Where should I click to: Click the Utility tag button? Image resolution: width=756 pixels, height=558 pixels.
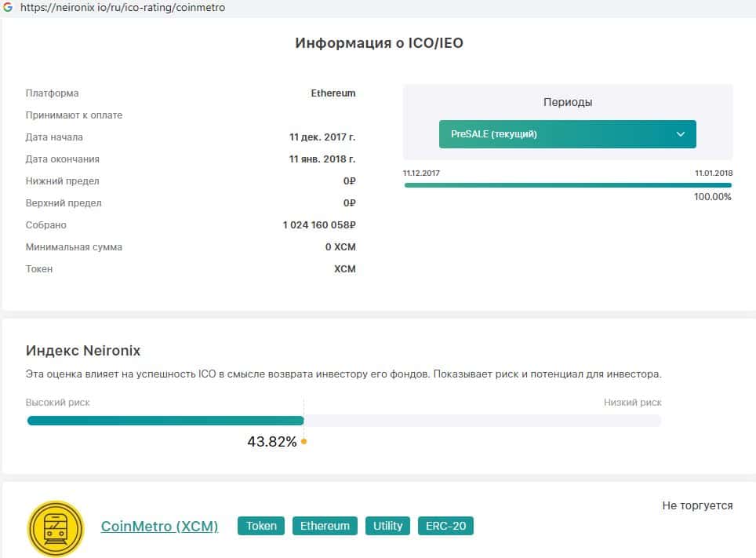point(387,526)
